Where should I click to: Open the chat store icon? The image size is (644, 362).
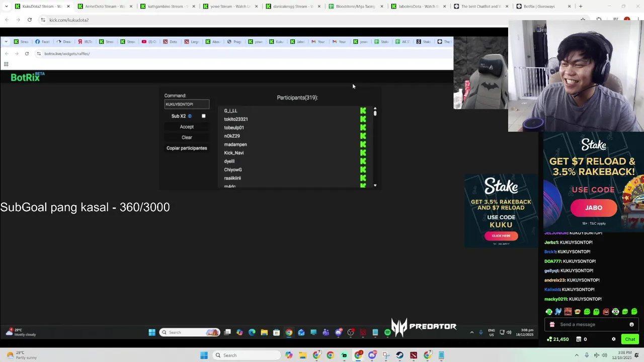pos(579,339)
